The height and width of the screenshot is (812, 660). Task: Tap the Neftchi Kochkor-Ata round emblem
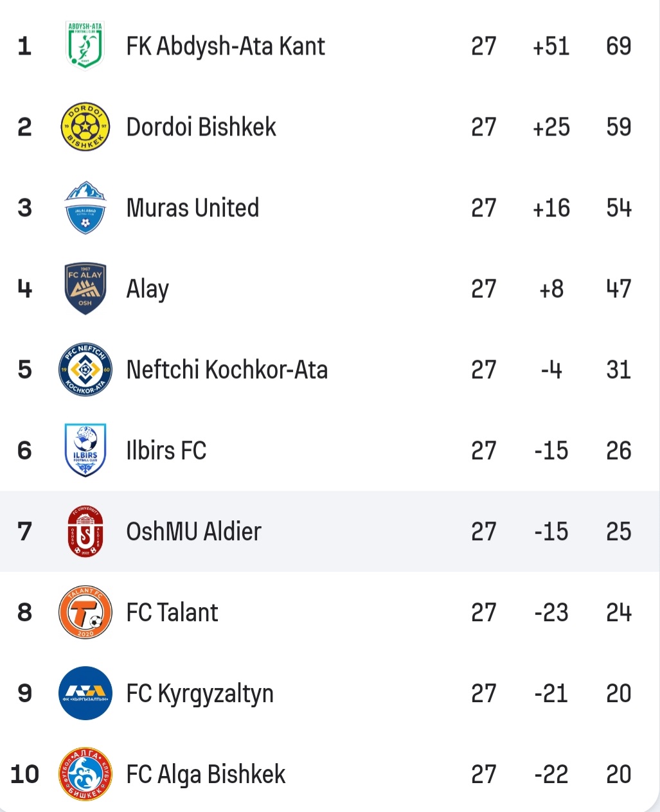[85, 369]
